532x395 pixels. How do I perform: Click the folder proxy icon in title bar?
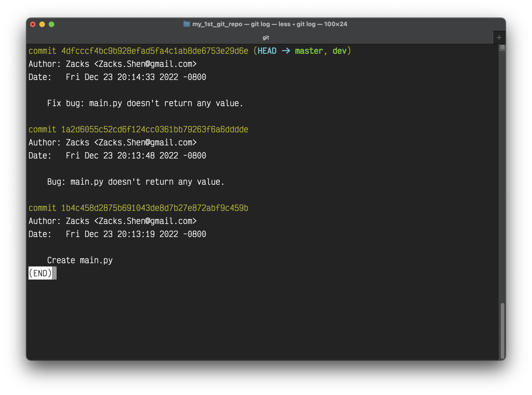(186, 24)
